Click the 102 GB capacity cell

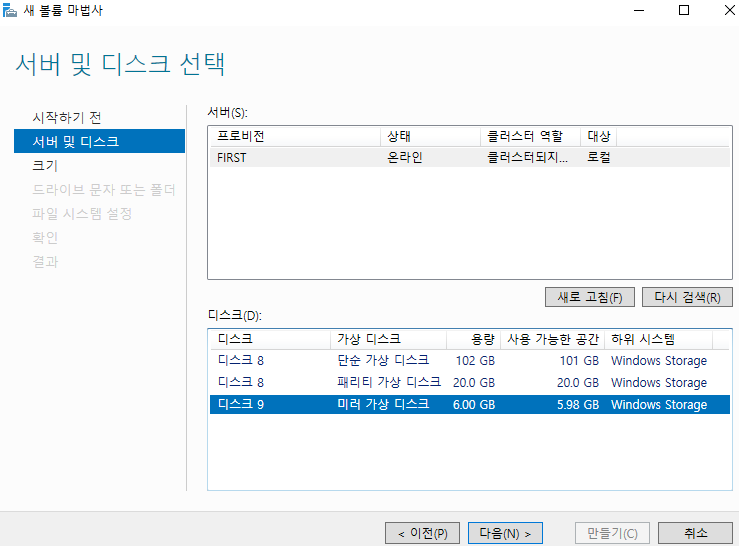point(475,361)
